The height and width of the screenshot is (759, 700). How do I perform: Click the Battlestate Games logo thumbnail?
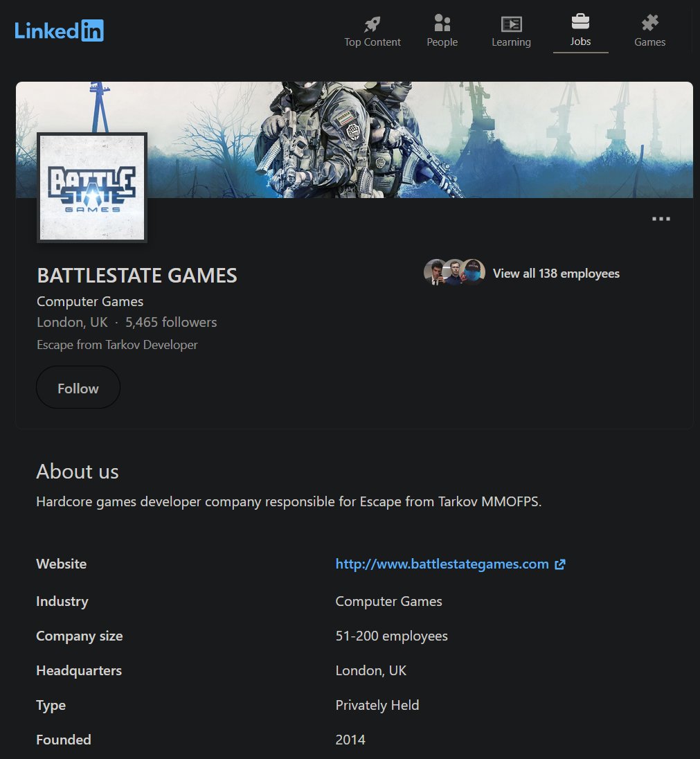(x=92, y=188)
